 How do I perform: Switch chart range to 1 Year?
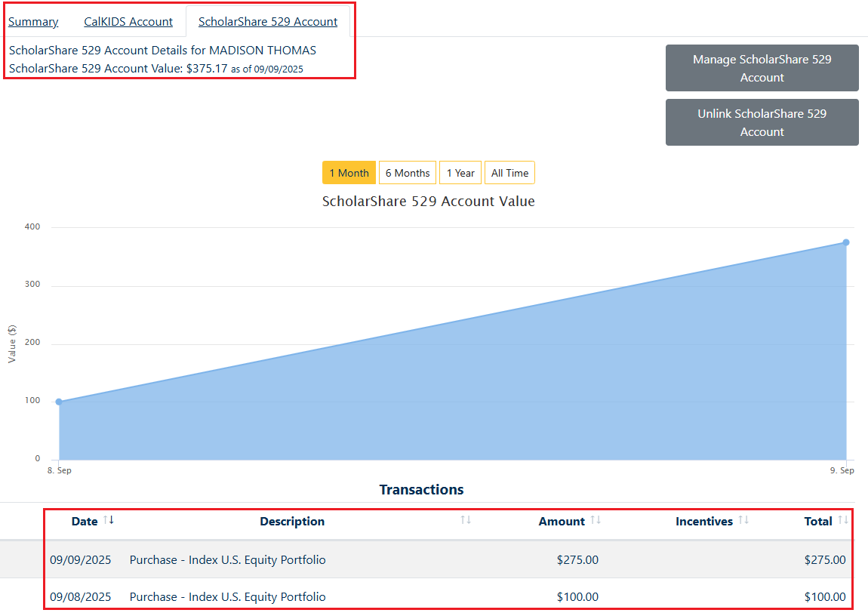[x=460, y=173]
